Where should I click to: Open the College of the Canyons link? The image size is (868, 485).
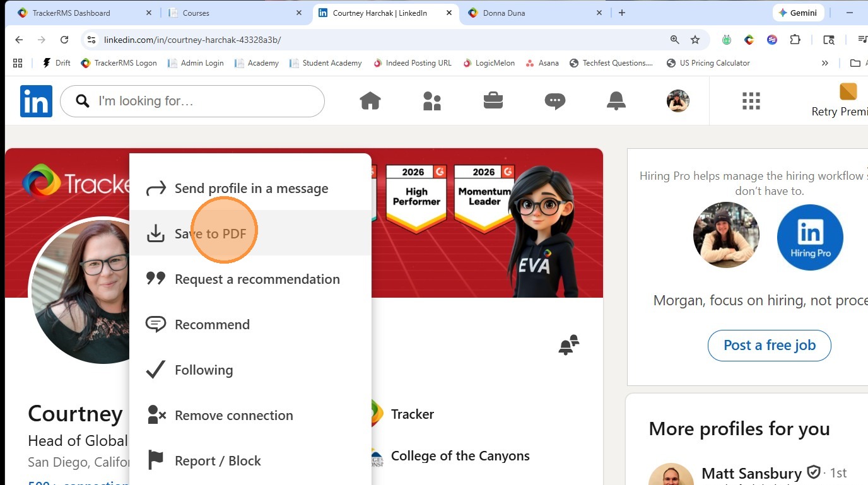[460, 456]
